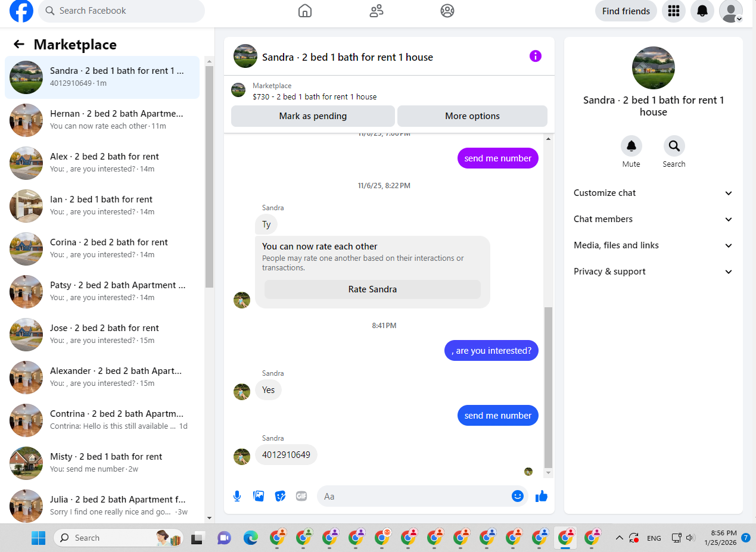Open Task View on taskbar

coord(197,538)
